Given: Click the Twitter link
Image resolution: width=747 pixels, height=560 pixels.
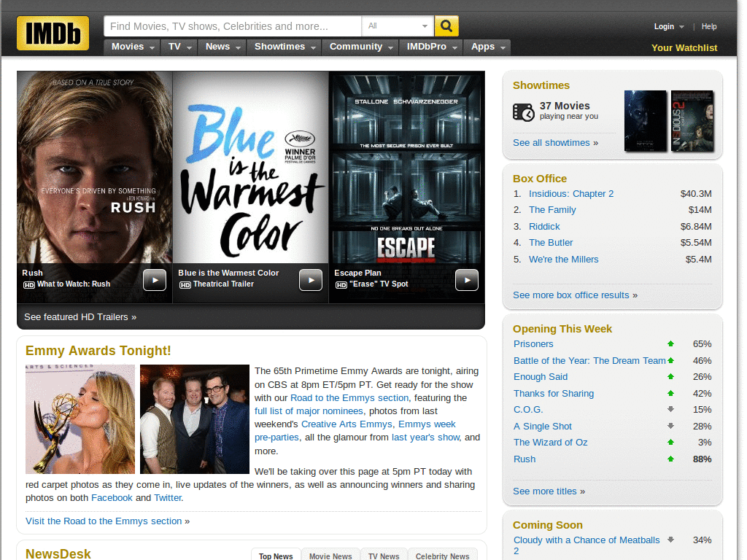Looking at the screenshot, I should (x=168, y=497).
